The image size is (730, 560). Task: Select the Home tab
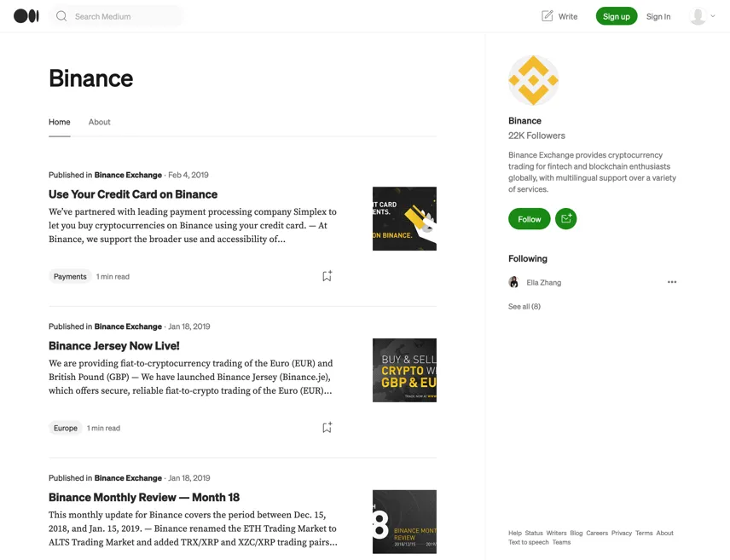(60, 122)
